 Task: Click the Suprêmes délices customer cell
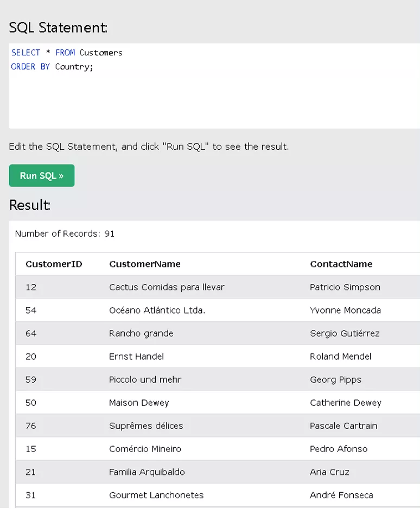coord(146,425)
